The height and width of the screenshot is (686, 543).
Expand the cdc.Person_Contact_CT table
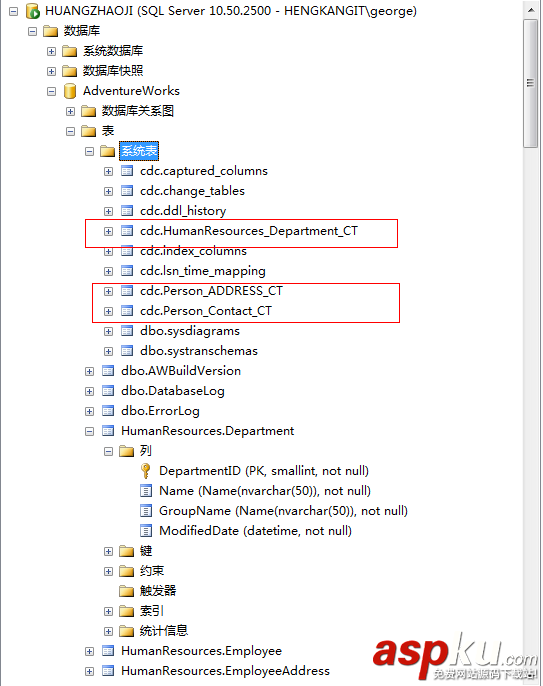pos(109,312)
